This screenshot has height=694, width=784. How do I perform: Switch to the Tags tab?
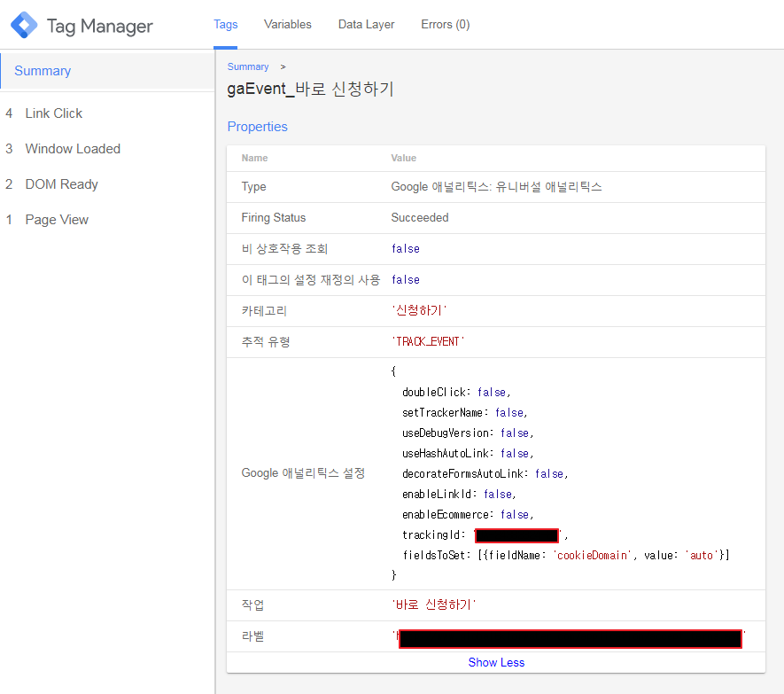point(226,25)
